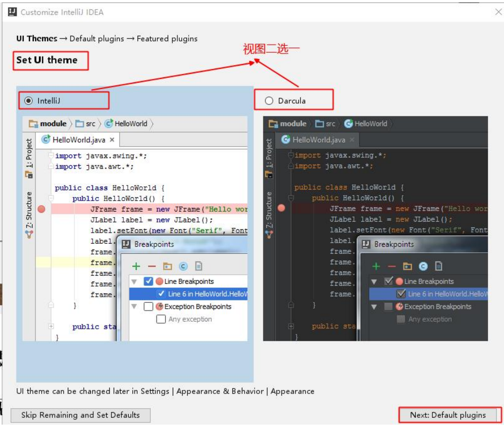Collapse Exception Breakpoints tree in light preview
The image size is (504, 427).
pyautogui.click(x=134, y=306)
